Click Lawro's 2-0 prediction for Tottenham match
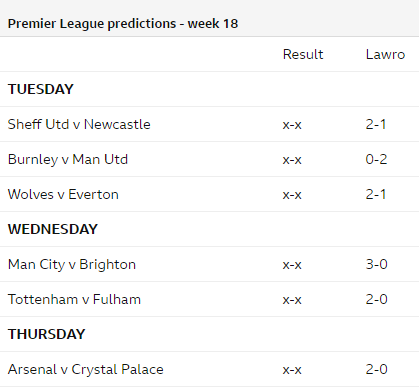 click(x=376, y=299)
